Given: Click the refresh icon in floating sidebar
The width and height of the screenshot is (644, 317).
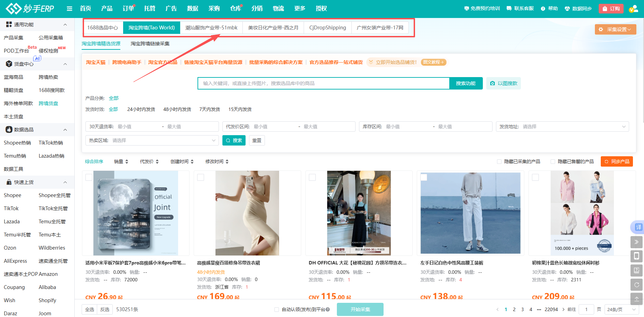Looking at the screenshot, I should click(x=636, y=285).
